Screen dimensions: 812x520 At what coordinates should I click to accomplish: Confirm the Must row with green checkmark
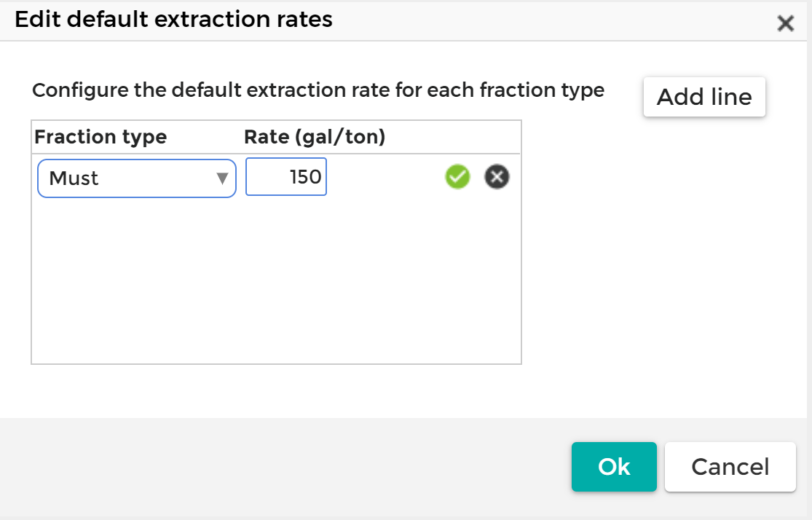457,177
